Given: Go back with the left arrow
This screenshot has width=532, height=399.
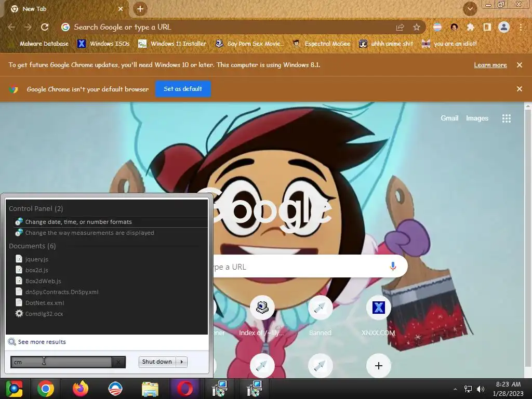Looking at the screenshot, I should click(11, 27).
